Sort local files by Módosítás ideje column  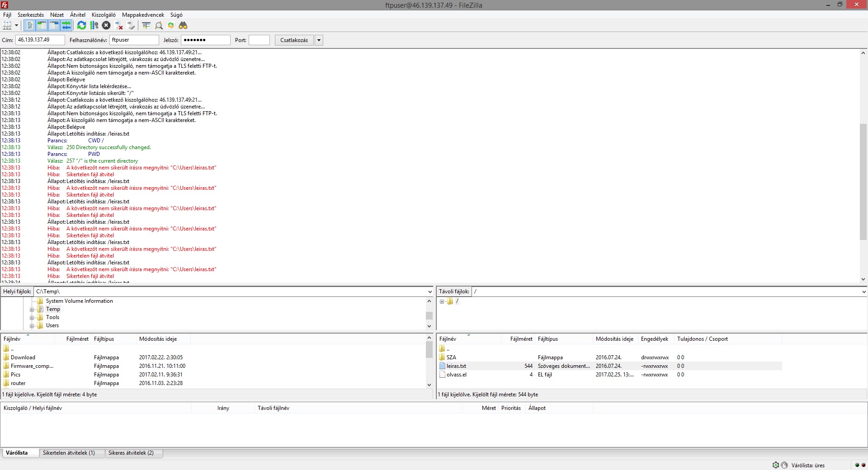(163, 339)
